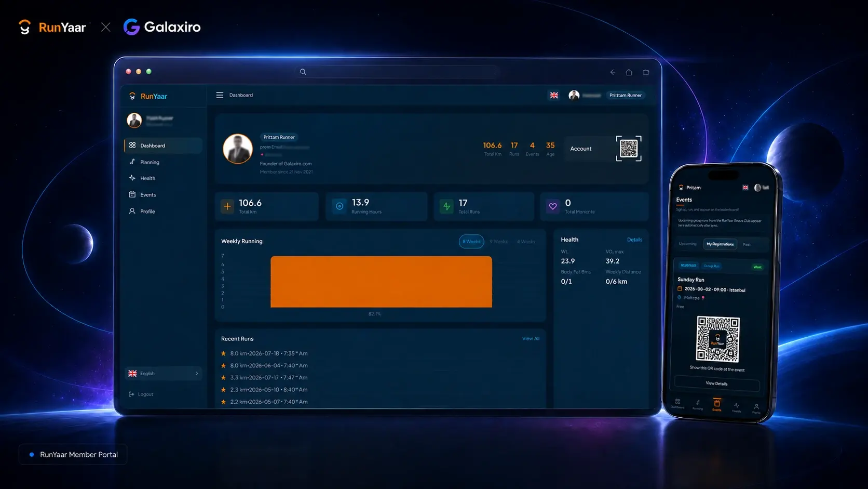
Task: Select the 4 Weeks range in Weekly Running
Action: [526, 242]
